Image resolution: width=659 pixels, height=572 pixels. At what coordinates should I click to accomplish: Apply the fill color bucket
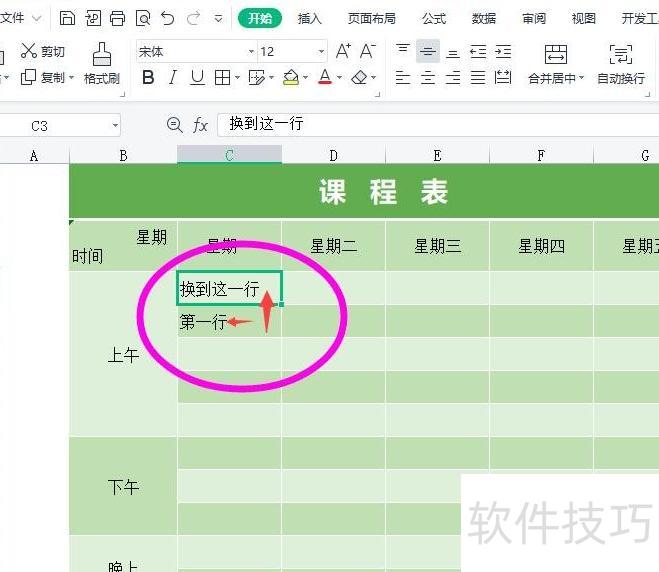[291, 77]
